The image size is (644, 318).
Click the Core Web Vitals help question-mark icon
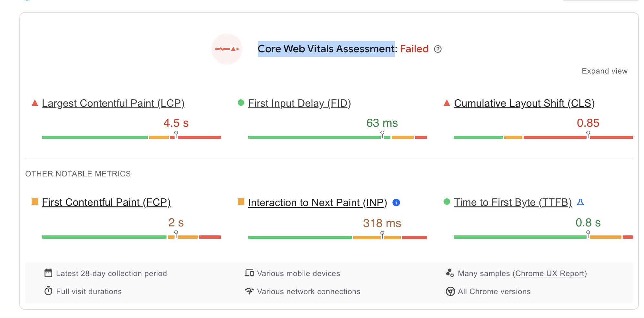pos(438,49)
